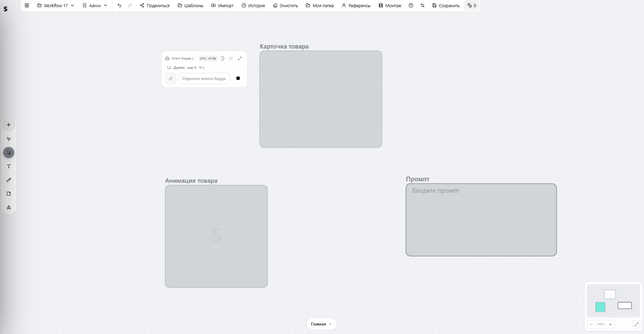Viewport: 644px width, 334px height.
Task: Focus the Спросите агента борда input
Action: click(x=204, y=79)
